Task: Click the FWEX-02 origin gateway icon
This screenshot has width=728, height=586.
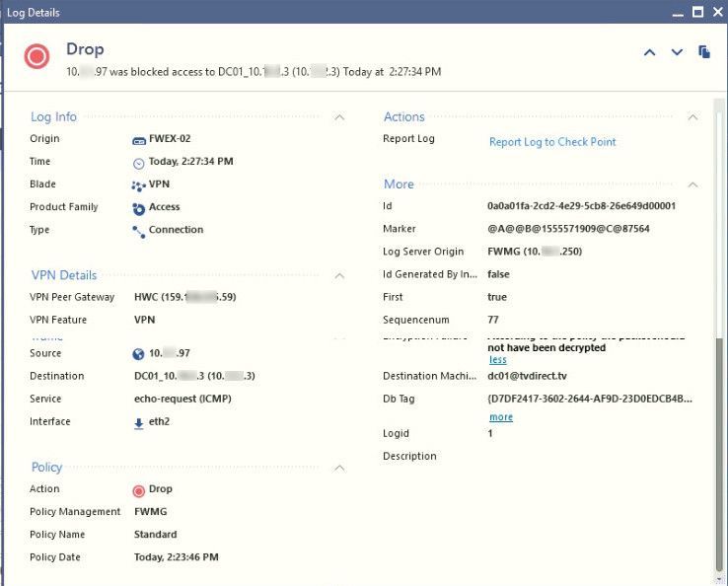Action: 139,139
